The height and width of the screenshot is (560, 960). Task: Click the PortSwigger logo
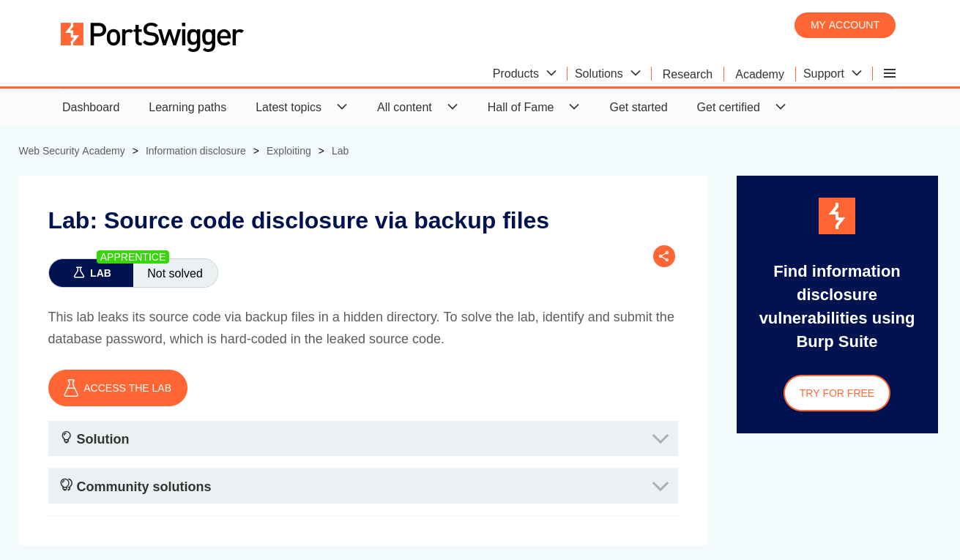click(152, 35)
